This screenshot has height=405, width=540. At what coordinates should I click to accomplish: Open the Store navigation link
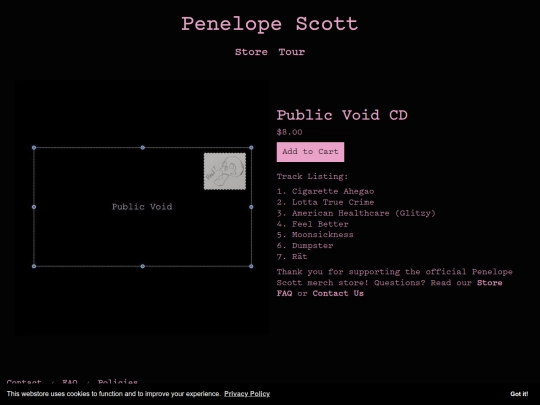coord(251,52)
